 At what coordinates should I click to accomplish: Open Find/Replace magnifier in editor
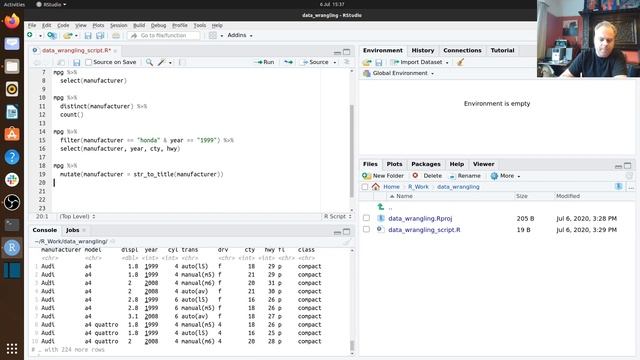click(149, 62)
